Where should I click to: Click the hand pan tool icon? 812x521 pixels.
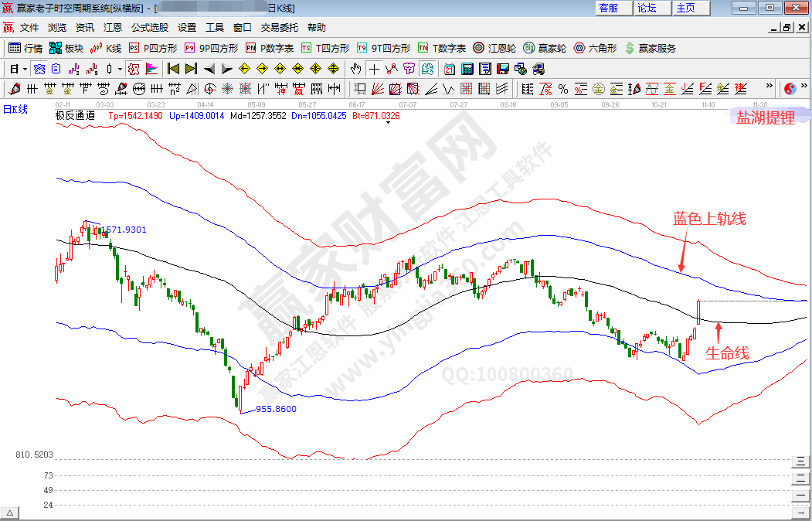pyautogui.click(x=355, y=69)
